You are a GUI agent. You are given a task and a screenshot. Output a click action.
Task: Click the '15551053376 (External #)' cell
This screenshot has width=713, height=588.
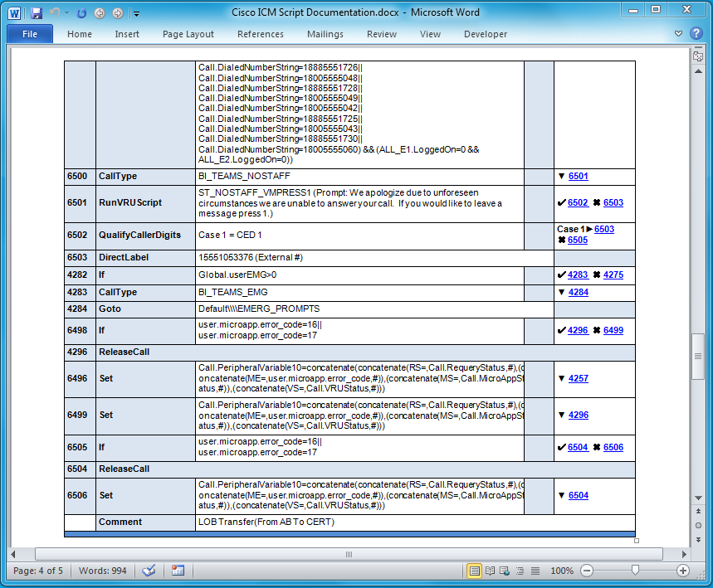(374, 258)
